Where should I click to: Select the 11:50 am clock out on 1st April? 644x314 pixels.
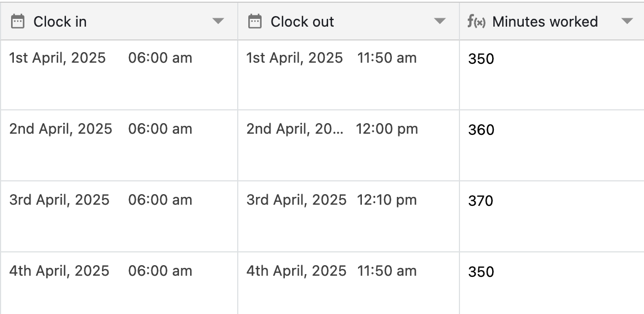pyautogui.click(x=387, y=58)
